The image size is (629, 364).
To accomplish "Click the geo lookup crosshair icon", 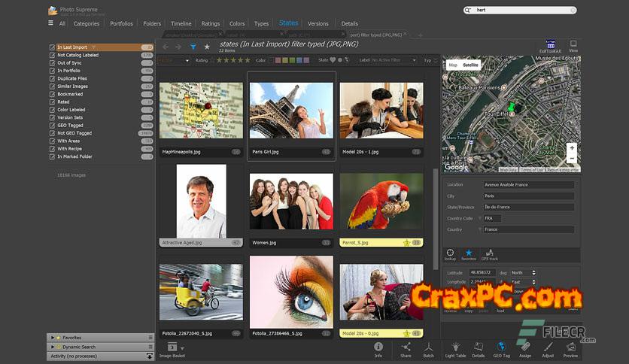I will tap(450, 253).
